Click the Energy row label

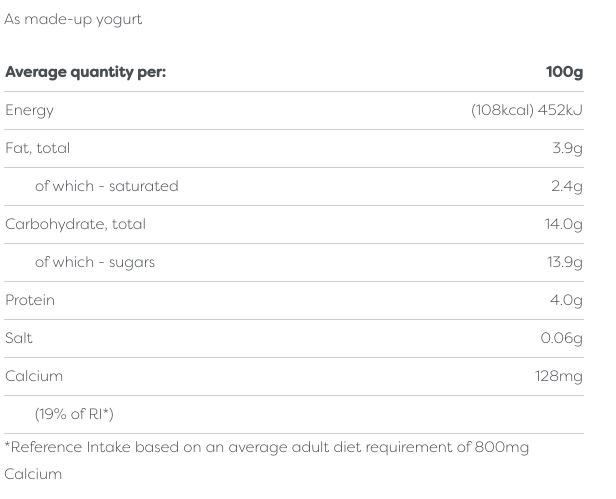point(29,110)
